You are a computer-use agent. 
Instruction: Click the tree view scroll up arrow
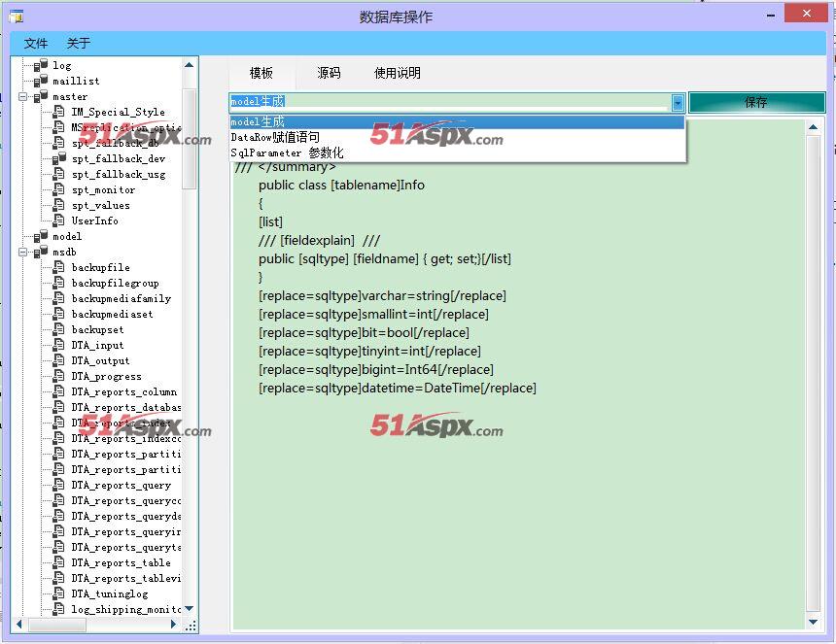coord(189,65)
